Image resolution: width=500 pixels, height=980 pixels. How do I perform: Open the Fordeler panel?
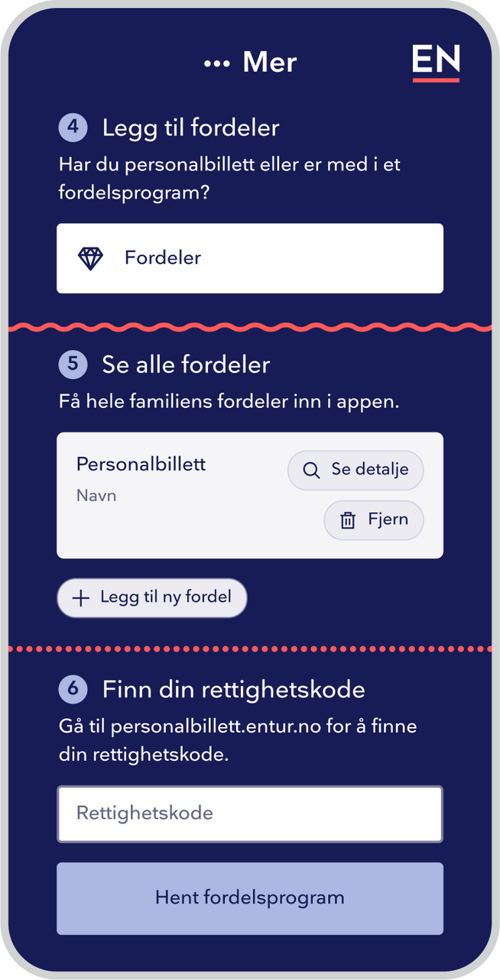point(250,258)
